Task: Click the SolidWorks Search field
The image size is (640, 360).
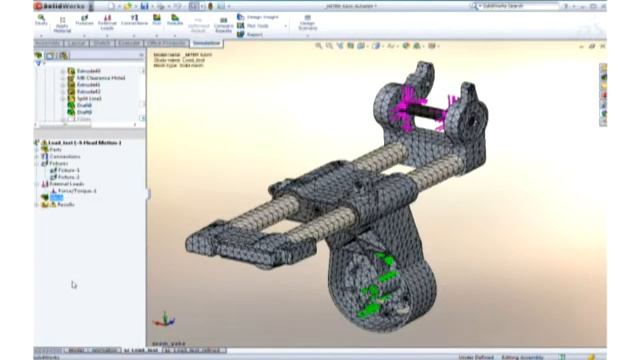Action: tap(518, 6)
